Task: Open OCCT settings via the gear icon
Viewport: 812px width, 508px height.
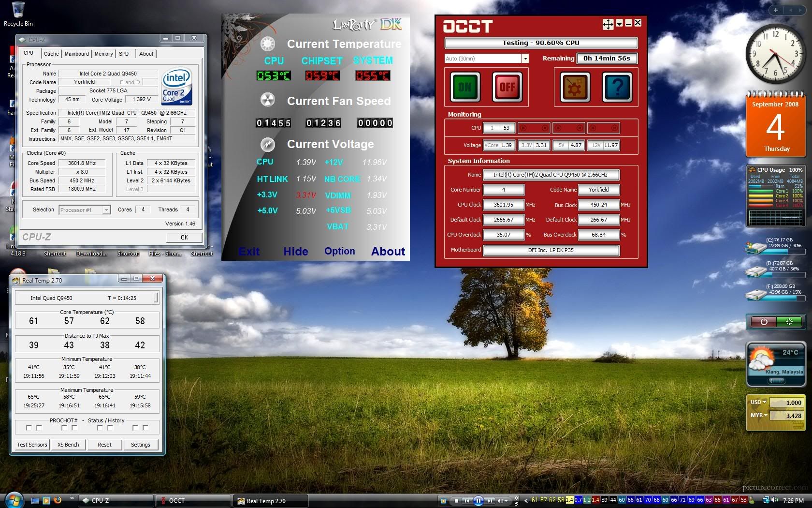Action: (x=575, y=87)
